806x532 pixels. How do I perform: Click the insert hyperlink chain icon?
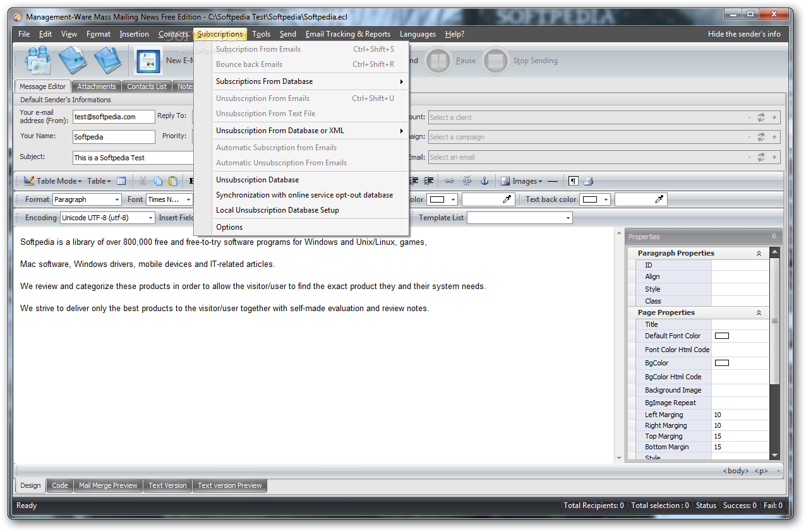tap(449, 180)
